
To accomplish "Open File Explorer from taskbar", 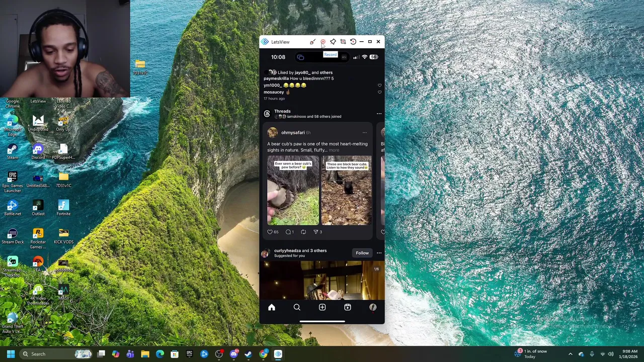I will (x=145, y=354).
